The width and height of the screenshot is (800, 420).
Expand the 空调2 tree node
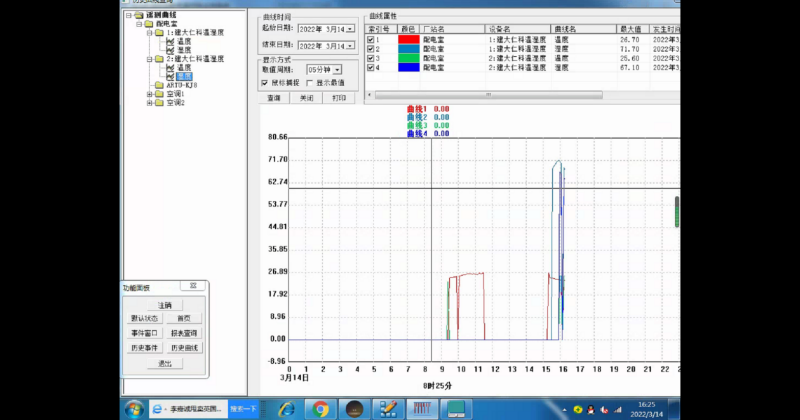point(149,103)
